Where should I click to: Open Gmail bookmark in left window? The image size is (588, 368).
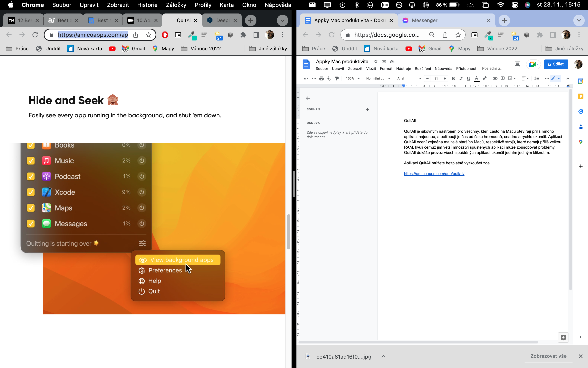[x=133, y=49]
